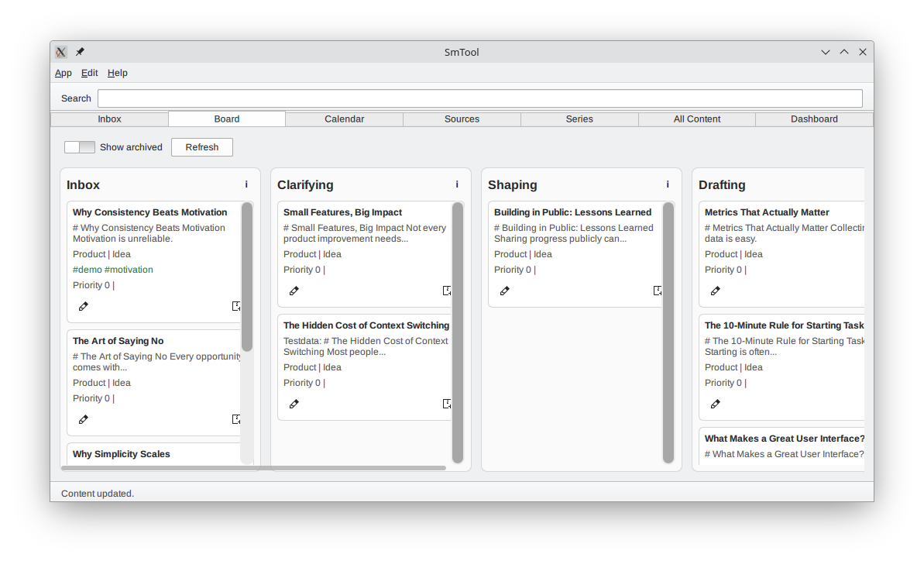Click the board horizontal scrollbar
Screen dimensions: 924x561
click(x=253, y=468)
